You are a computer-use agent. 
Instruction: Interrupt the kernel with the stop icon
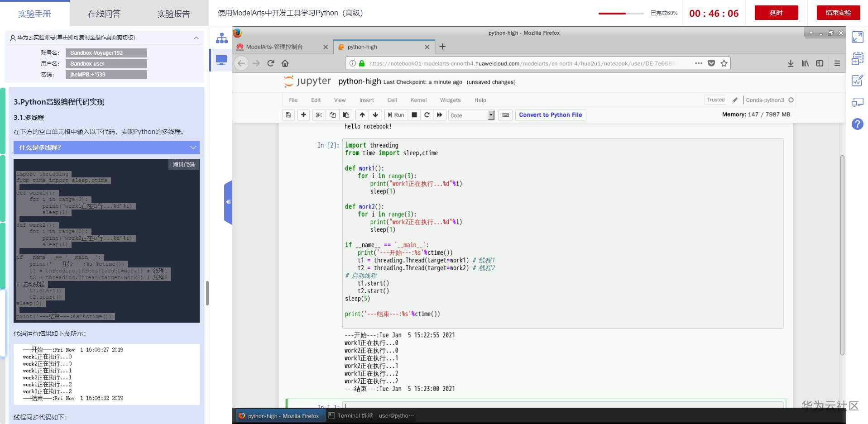tap(414, 115)
